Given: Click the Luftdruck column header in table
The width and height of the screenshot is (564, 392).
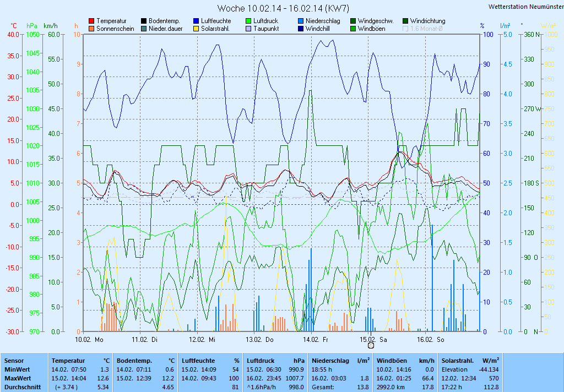Looking at the screenshot, I should pos(262,361).
